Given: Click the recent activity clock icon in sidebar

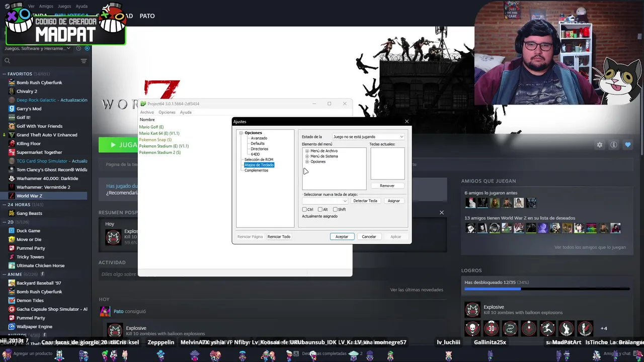Looking at the screenshot, I should [79, 48].
